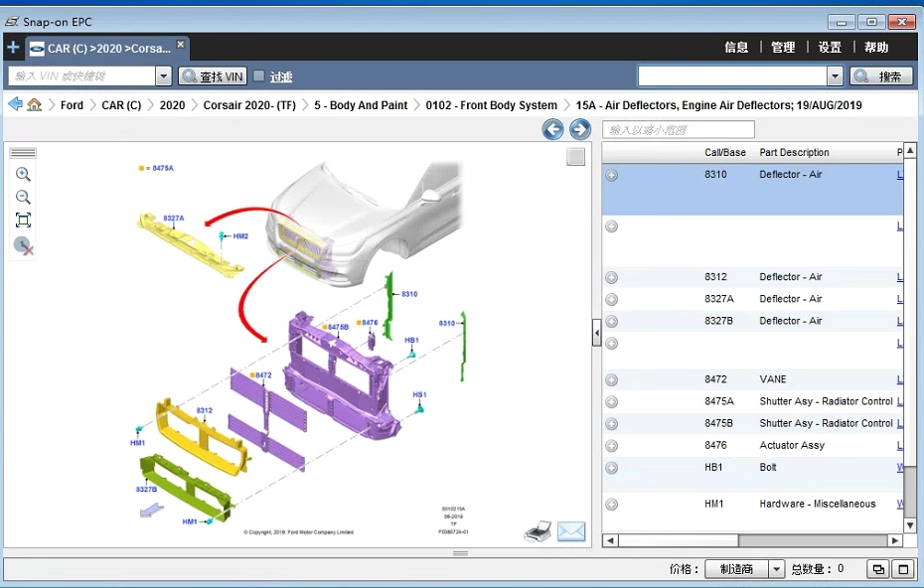Click the square button at diagram corner
This screenshot has width=924, height=588.
(575, 157)
